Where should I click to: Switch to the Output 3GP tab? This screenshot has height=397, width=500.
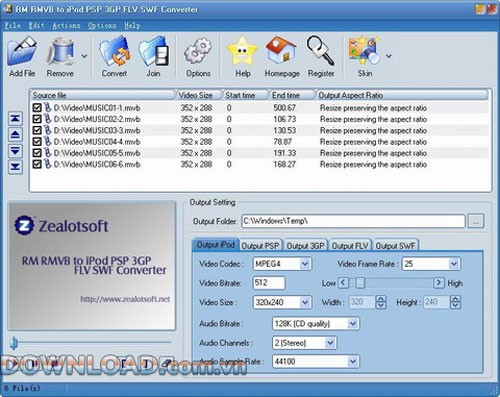(305, 246)
